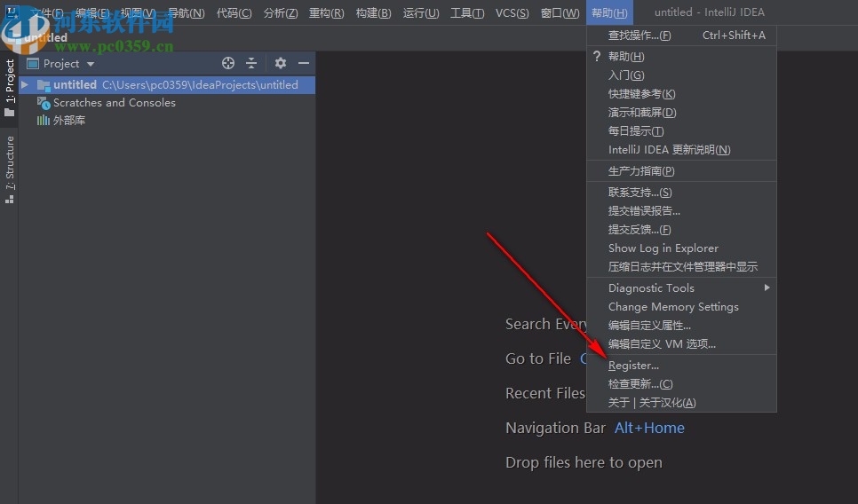
Task: Open the 工具(T) menu
Action: [x=467, y=12]
